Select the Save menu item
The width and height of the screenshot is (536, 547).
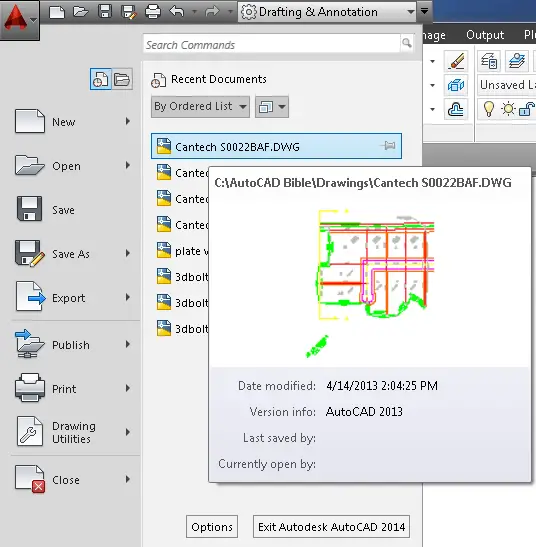click(72, 210)
